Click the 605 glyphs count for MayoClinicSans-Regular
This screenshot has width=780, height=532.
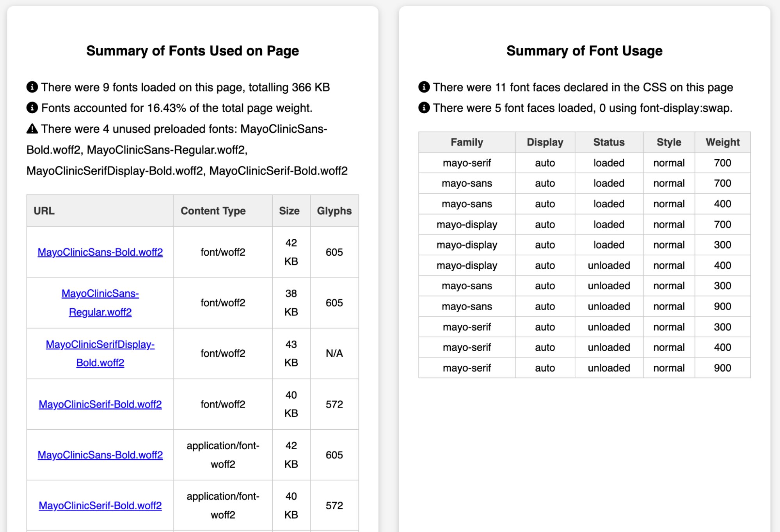pos(334,302)
